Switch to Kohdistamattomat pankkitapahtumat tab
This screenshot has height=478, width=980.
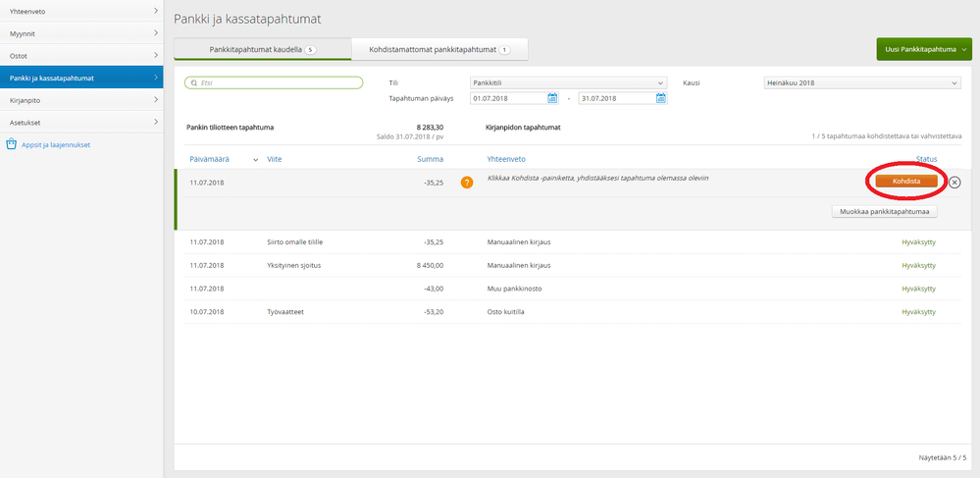(440, 49)
